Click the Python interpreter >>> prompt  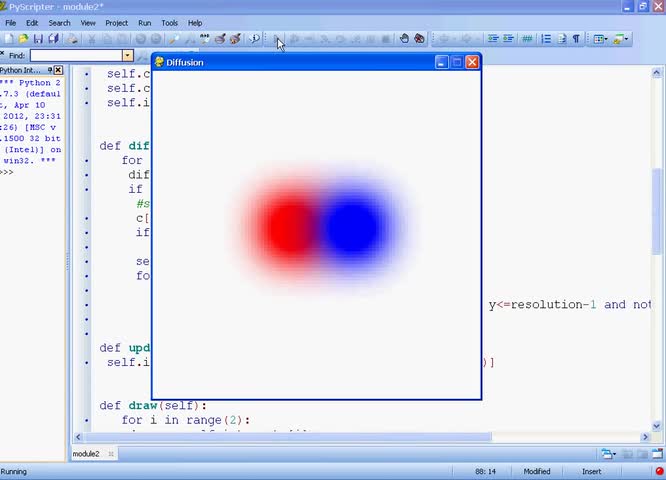pyautogui.click(x=6, y=172)
